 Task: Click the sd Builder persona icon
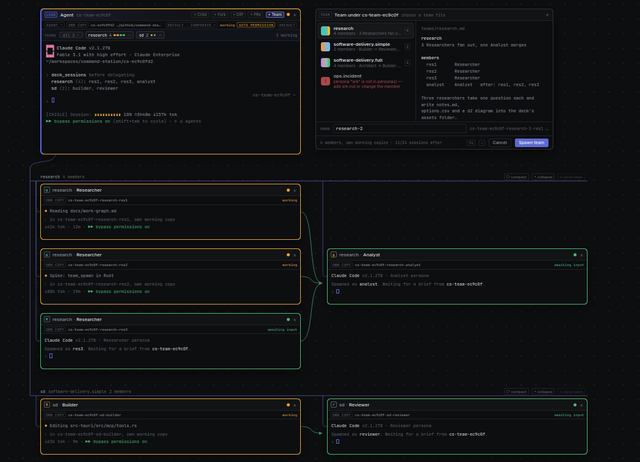[47, 405]
